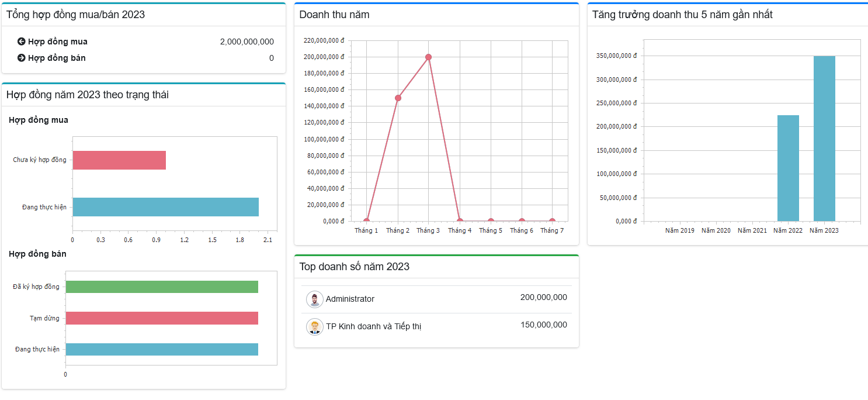This screenshot has width=868, height=400.
Task: Click the 100,000,000 đ label in Doanh thu năm
Action: click(x=324, y=139)
